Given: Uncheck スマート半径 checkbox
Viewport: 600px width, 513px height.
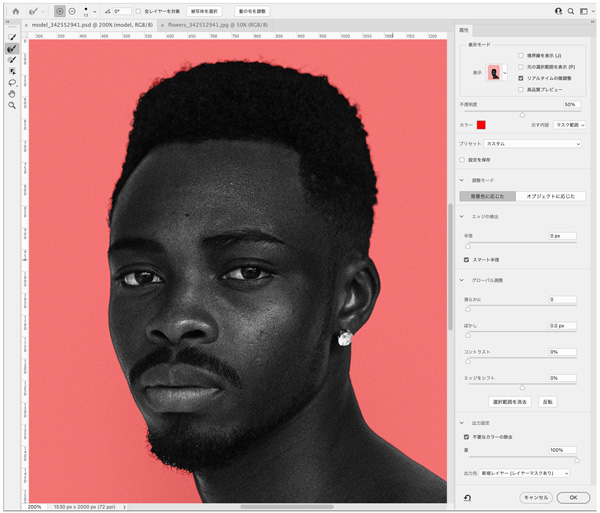Looking at the screenshot, I should 466,260.
